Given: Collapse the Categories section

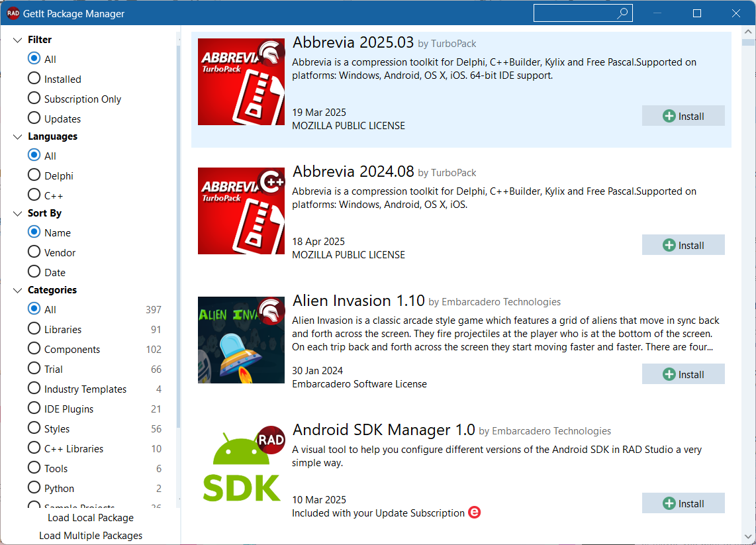Looking at the screenshot, I should [x=17, y=290].
